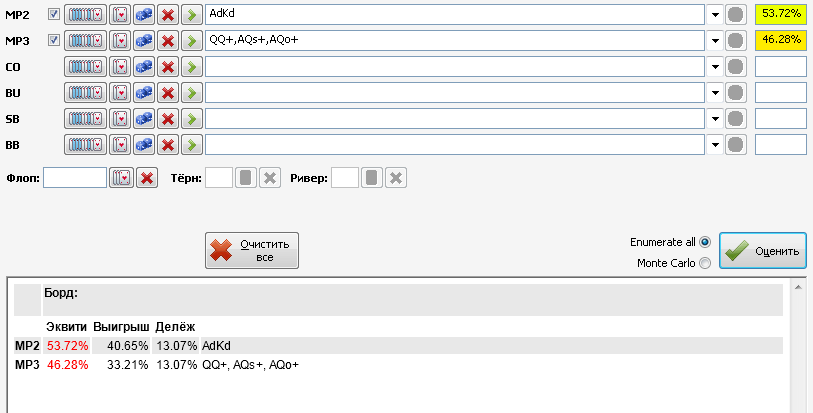Click green arrow icon in SB row
Screen dimensions: 813x413
tap(192, 119)
